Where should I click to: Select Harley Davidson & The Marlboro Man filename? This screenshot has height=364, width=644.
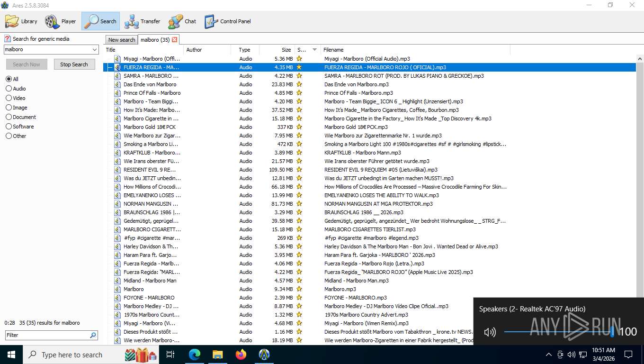[411, 246]
